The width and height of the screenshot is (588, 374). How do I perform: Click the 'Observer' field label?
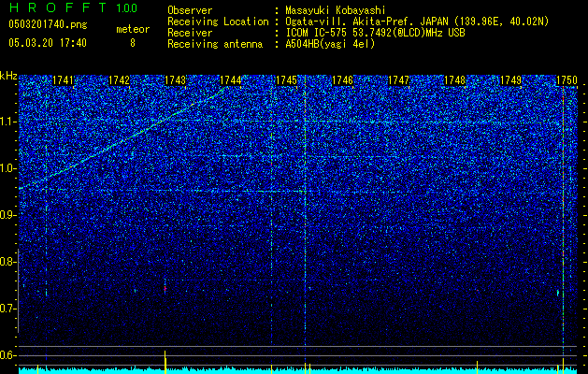tap(190, 10)
